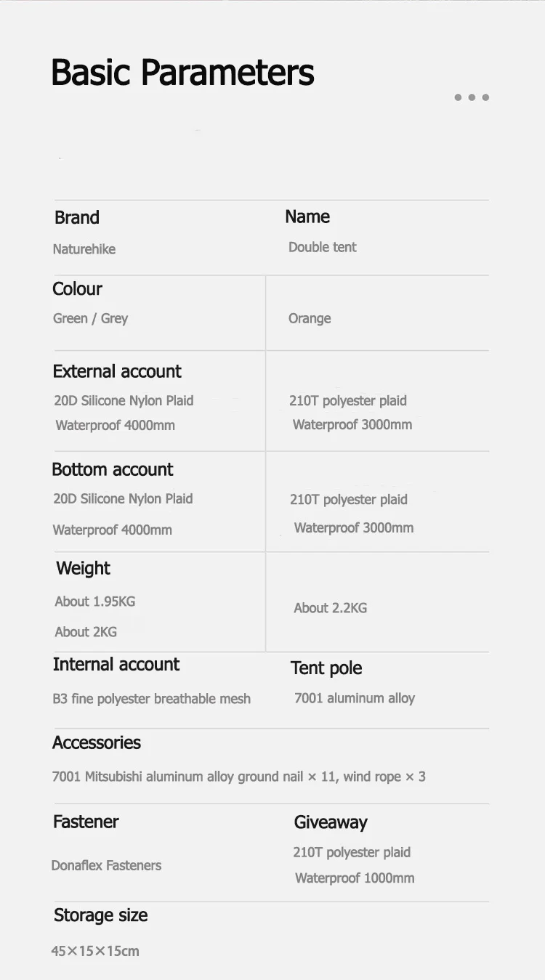Image resolution: width=545 pixels, height=980 pixels.
Task: Choose the Orange colour text
Action: [310, 318]
